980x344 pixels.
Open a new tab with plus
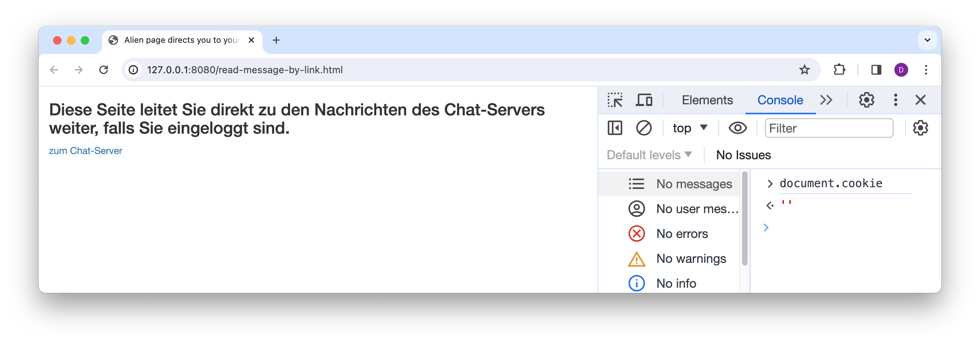(x=276, y=40)
